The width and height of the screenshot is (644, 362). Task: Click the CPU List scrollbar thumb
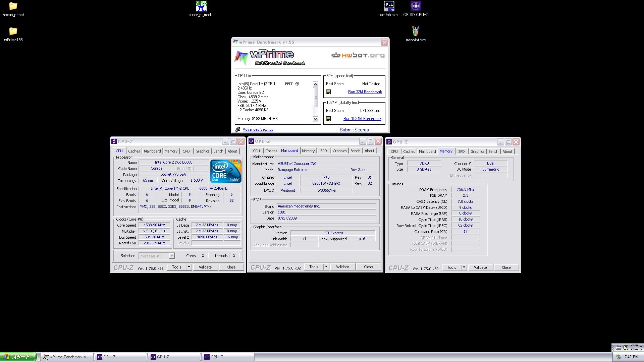click(x=315, y=97)
